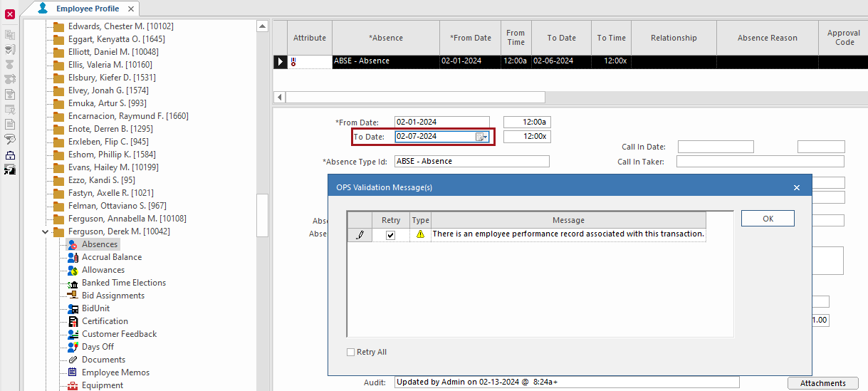
Task: Click the Call In Date field
Action: [716, 147]
